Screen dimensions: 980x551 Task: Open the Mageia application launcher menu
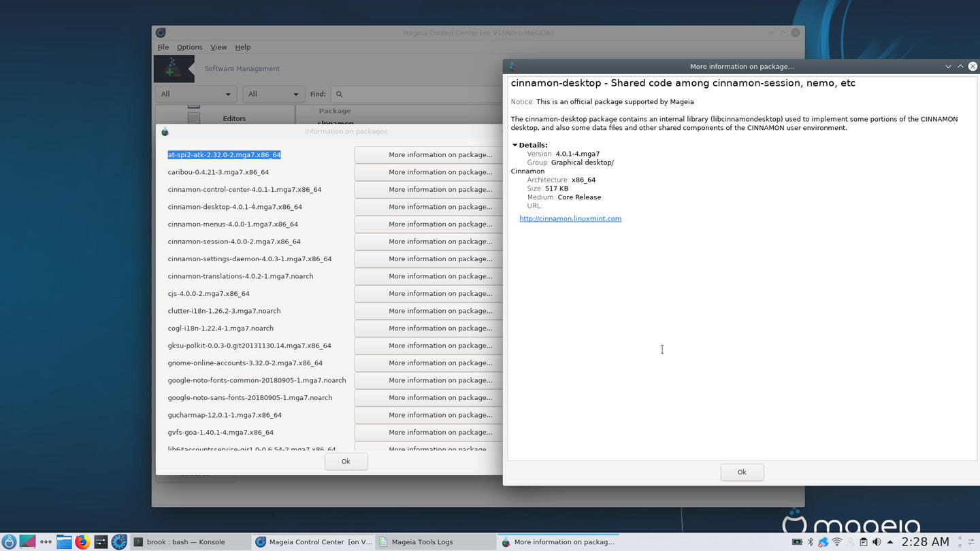[x=9, y=542]
